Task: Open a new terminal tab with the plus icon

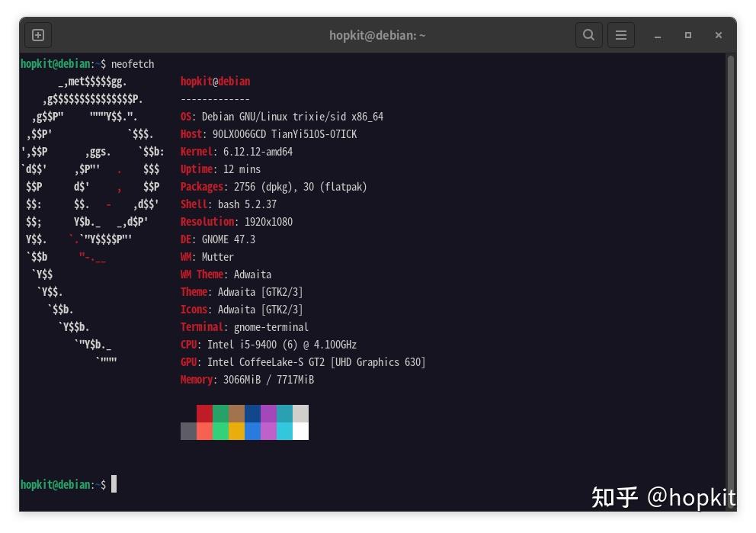Action: pos(38,34)
